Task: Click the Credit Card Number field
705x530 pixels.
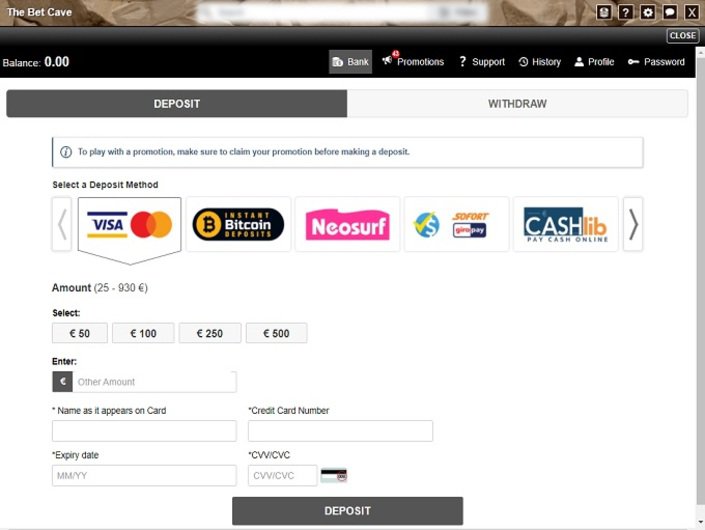Action: (x=340, y=431)
